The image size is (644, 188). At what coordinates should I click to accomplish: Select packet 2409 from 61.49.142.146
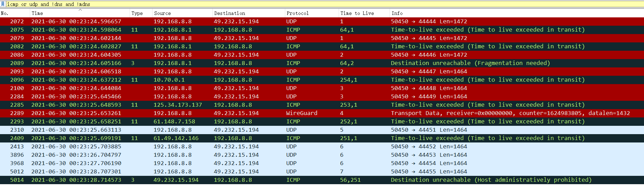322,138
